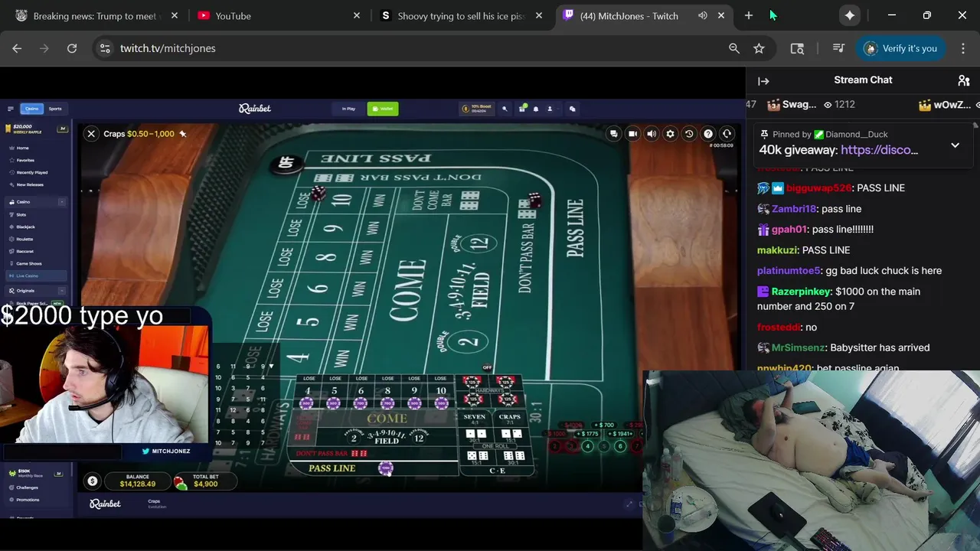The height and width of the screenshot is (551, 980).
Task: Bookmark this page with star icon
Action: tap(759, 48)
